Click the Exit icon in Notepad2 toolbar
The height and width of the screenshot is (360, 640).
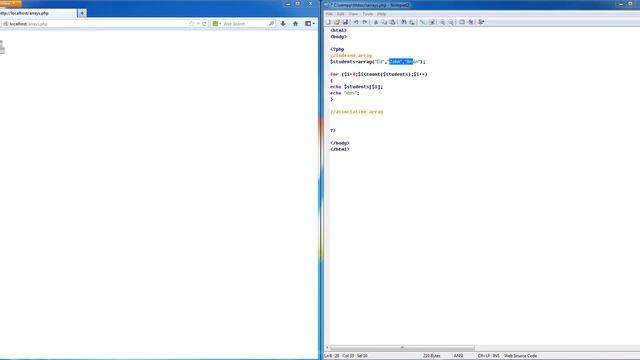[481, 22]
